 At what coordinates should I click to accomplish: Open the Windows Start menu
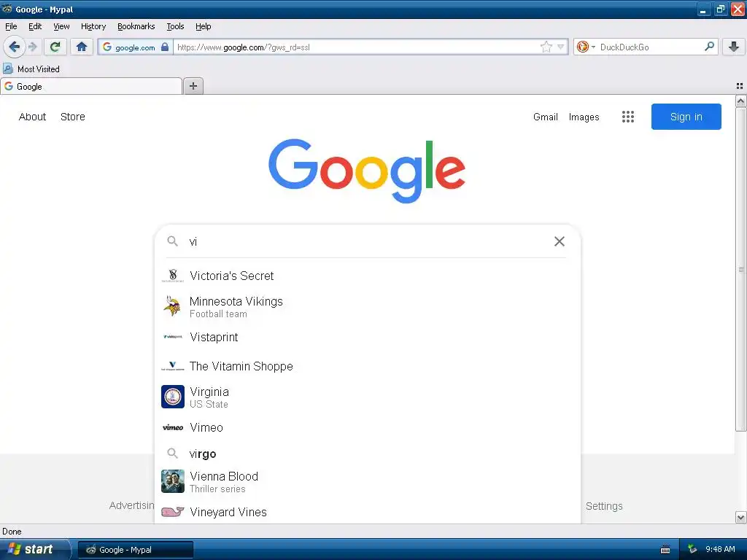(x=34, y=549)
